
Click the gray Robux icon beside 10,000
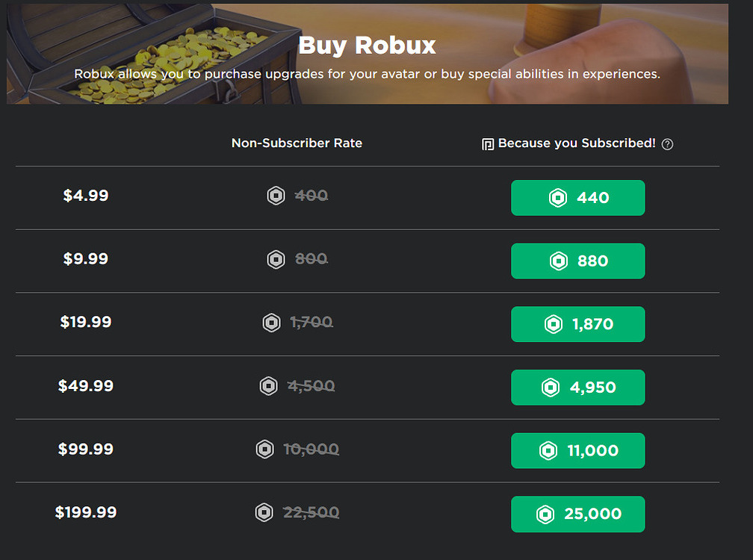pyautogui.click(x=264, y=449)
